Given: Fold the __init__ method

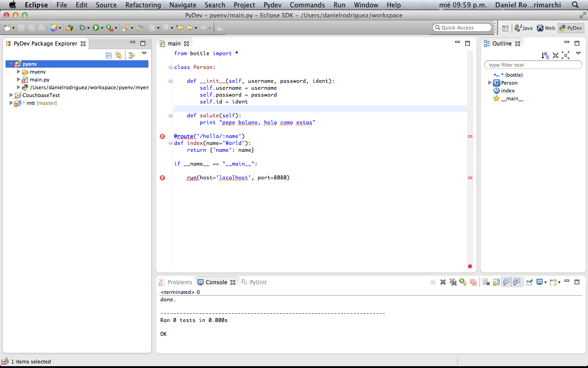Looking at the screenshot, I should pyautogui.click(x=170, y=81).
